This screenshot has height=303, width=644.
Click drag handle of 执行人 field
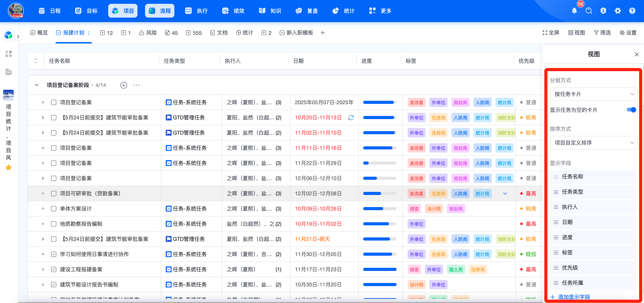556,207
